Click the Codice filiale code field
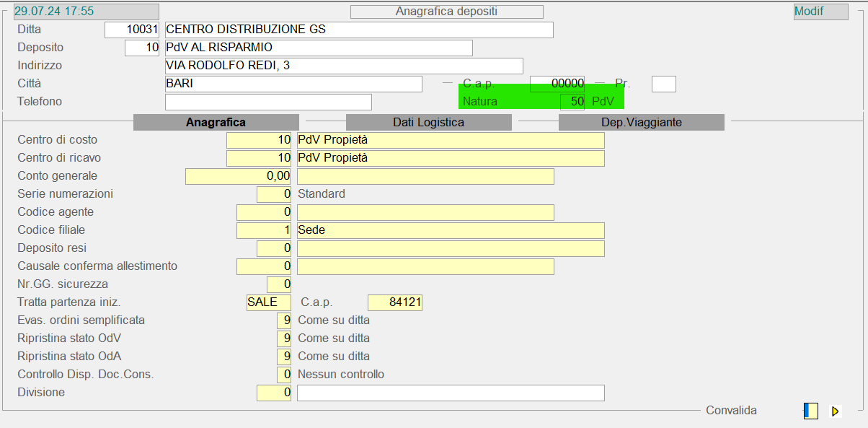Screen dimensions: 868x428 point(264,230)
